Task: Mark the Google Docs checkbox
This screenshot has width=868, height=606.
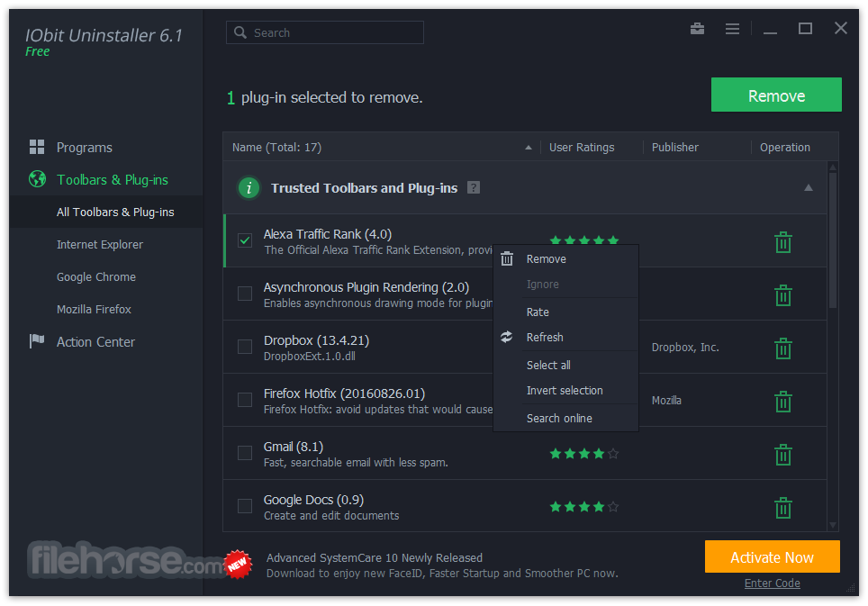Action: tap(245, 506)
